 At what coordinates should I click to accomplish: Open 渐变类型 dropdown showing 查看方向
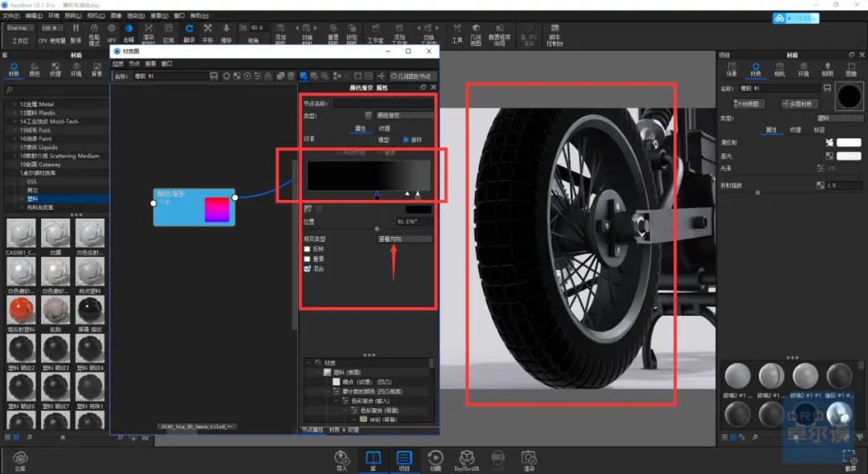click(404, 239)
